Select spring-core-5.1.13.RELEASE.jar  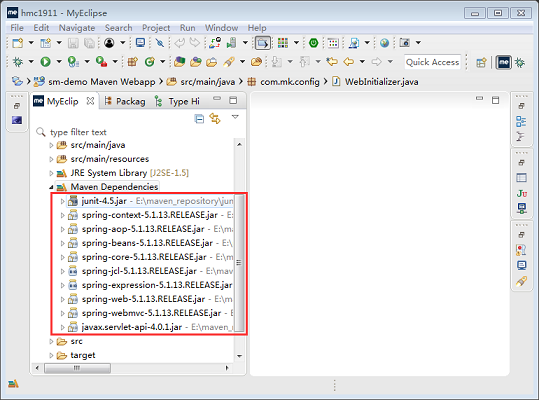click(144, 257)
